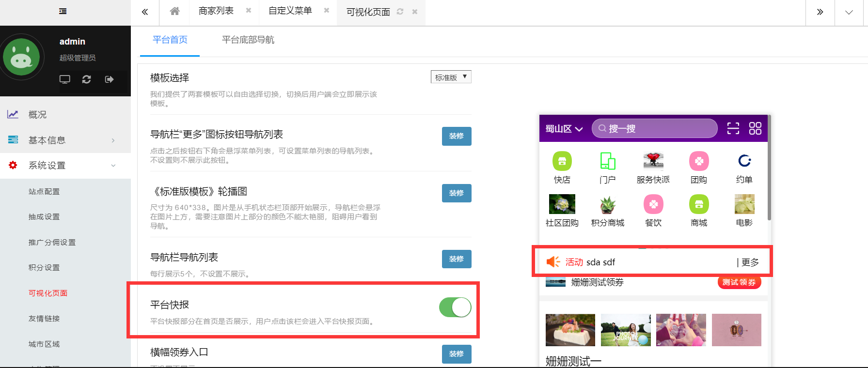The height and width of the screenshot is (368, 868).
Task: Click 更多 in the 活动 bar
Action: click(x=750, y=262)
